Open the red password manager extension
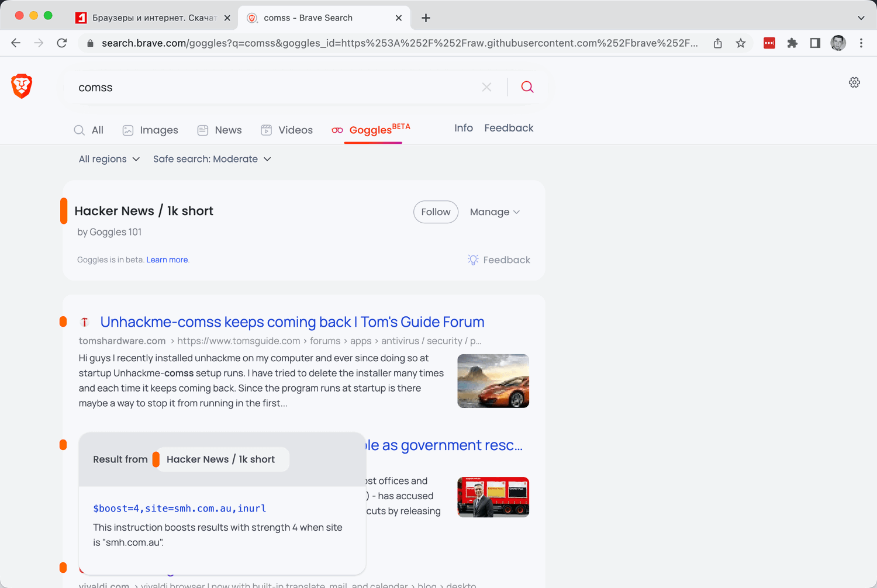 (769, 43)
